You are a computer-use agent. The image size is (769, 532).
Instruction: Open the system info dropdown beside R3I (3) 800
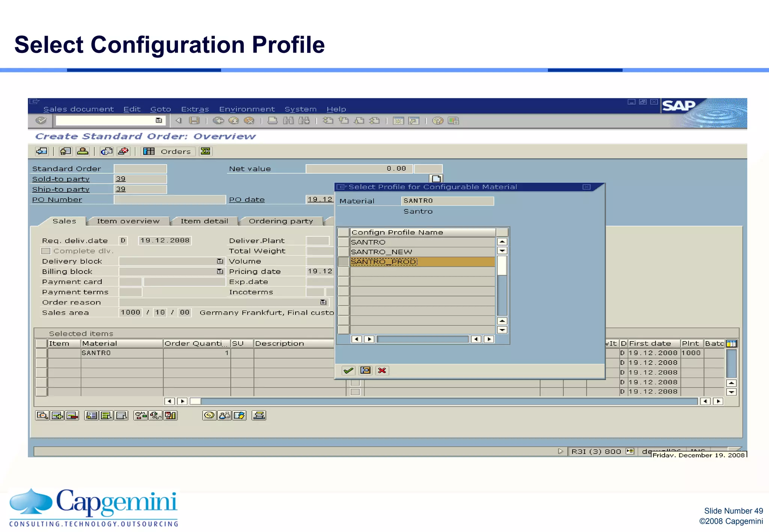[630, 451]
